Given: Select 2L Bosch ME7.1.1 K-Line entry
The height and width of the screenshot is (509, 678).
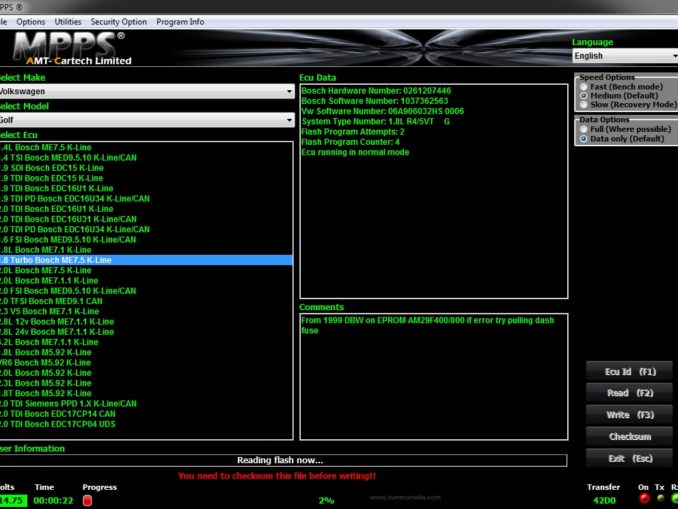Looking at the screenshot, I should [x=146, y=342].
